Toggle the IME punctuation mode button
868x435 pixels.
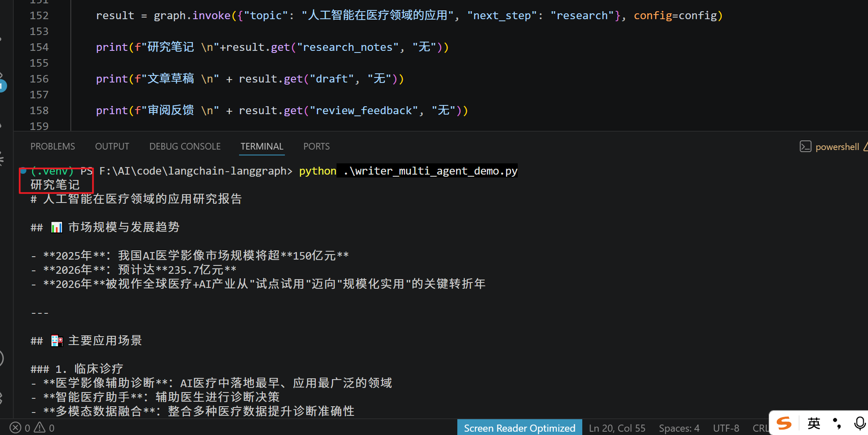tap(836, 423)
